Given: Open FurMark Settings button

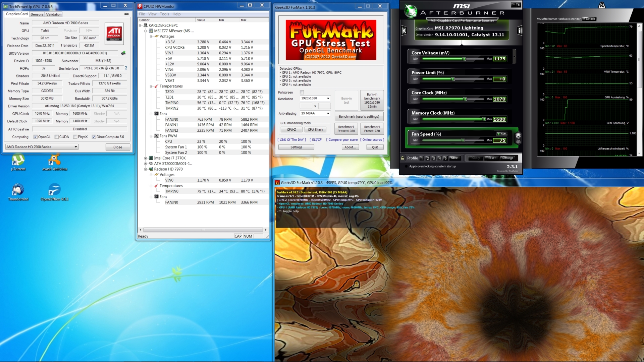Looking at the screenshot, I should [x=296, y=147].
